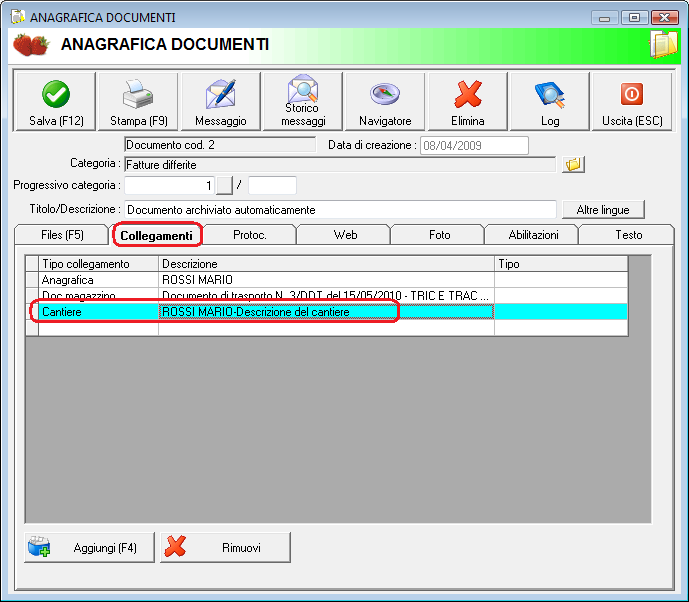Go to the Web tab
Viewport: 689px width, 602px height.
(345, 235)
